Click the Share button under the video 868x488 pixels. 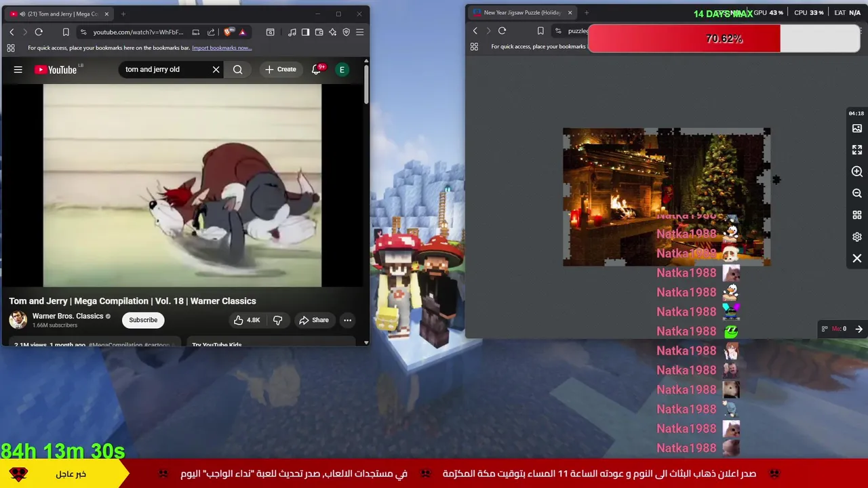(314, 320)
